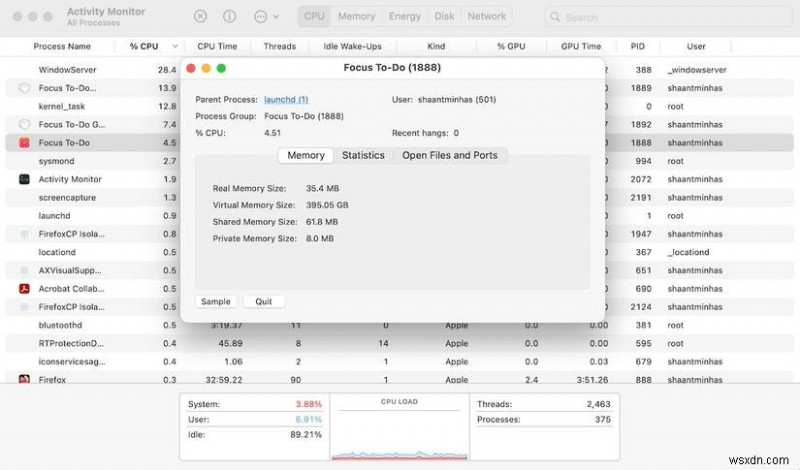The height and width of the screenshot is (470, 800).
Task: Click the Threads count 2,463
Action: 598,404
